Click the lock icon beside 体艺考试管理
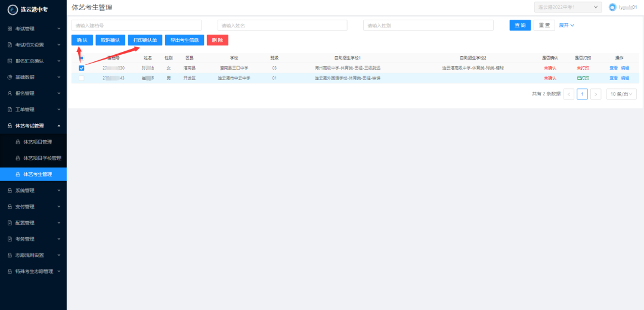This screenshot has height=310, width=644. click(10, 126)
